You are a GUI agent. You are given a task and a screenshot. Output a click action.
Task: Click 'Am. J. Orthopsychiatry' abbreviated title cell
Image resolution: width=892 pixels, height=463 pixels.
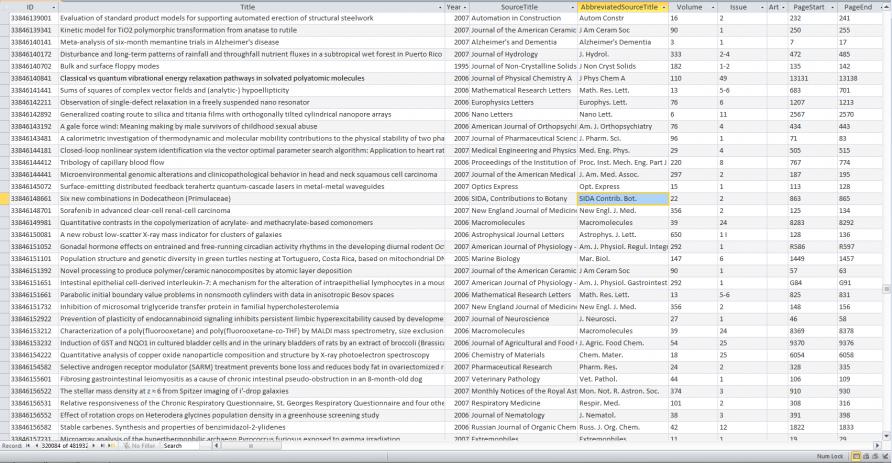[622, 126]
